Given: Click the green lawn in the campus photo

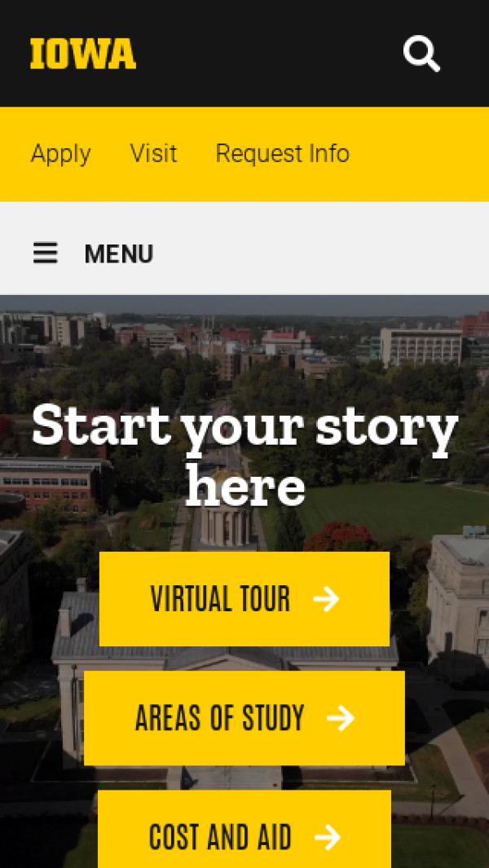Looking at the screenshot, I should pyautogui.click(x=388, y=509).
